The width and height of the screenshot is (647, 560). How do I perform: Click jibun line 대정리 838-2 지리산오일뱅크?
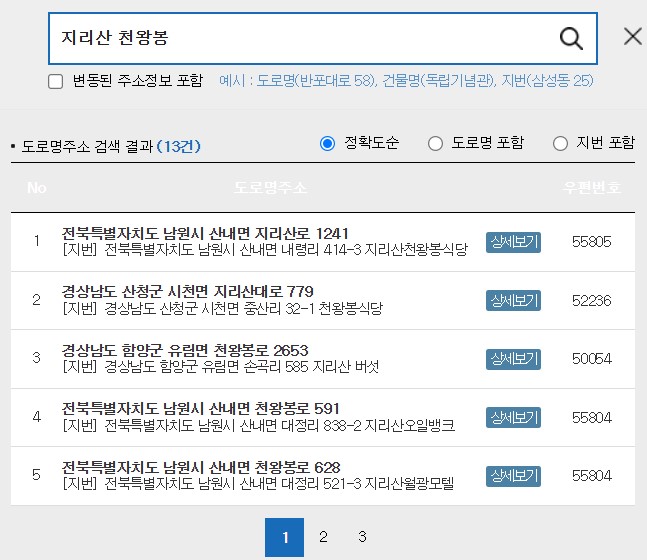tap(259, 425)
